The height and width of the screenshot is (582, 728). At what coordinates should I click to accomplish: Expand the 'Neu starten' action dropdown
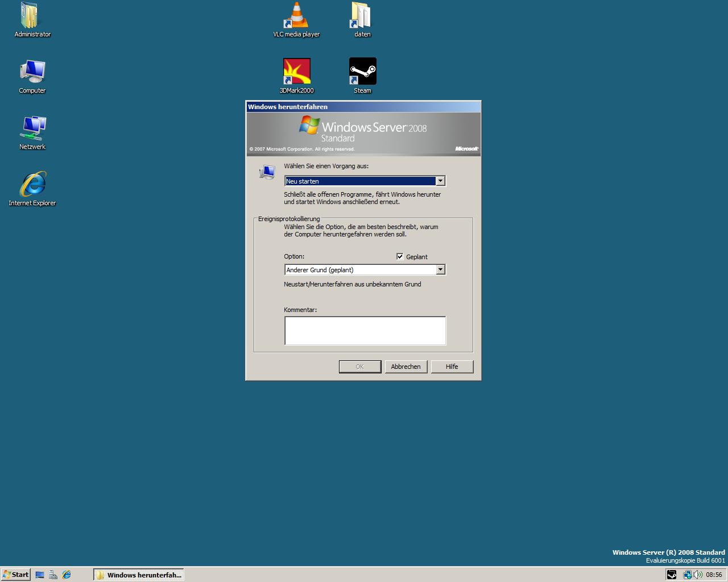[x=440, y=181]
